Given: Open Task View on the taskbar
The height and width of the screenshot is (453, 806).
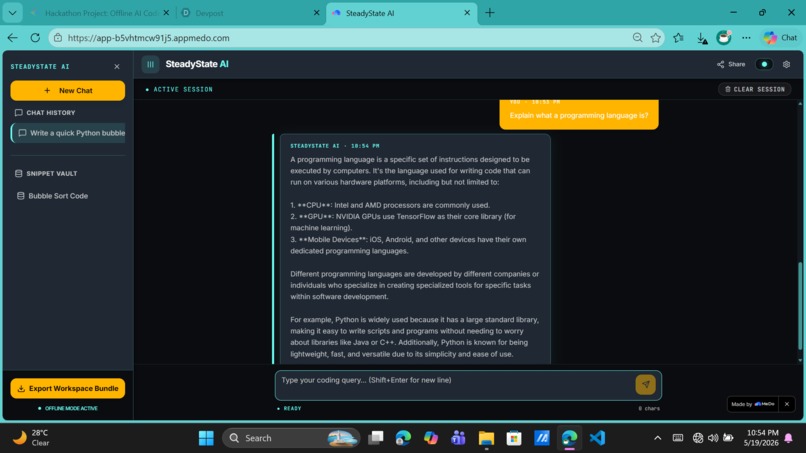Looking at the screenshot, I should pos(376,438).
